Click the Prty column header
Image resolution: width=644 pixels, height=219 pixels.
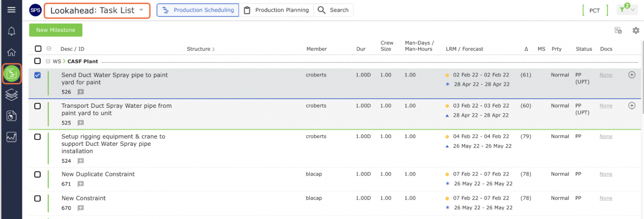[556, 49]
